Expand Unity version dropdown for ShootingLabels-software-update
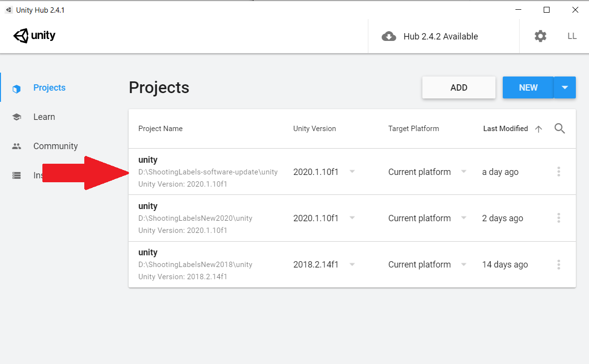This screenshot has height=364, width=589. pos(352,172)
